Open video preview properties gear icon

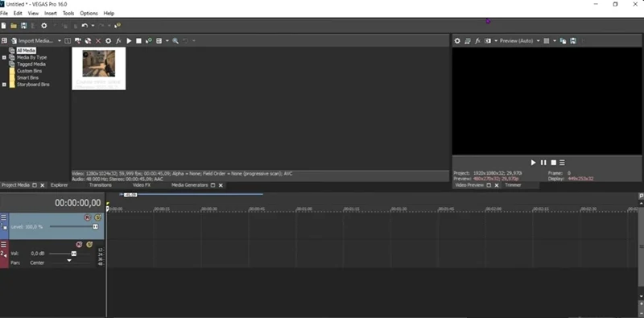[457, 41]
